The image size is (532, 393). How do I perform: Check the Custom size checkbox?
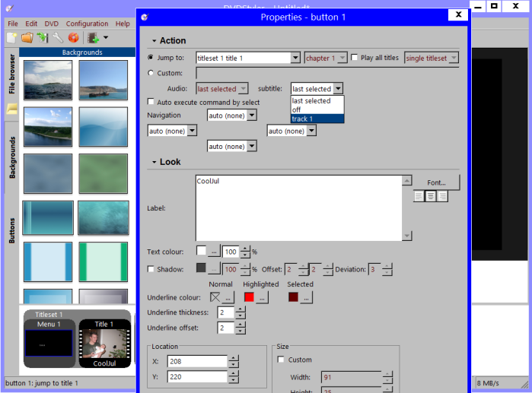pos(281,359)
